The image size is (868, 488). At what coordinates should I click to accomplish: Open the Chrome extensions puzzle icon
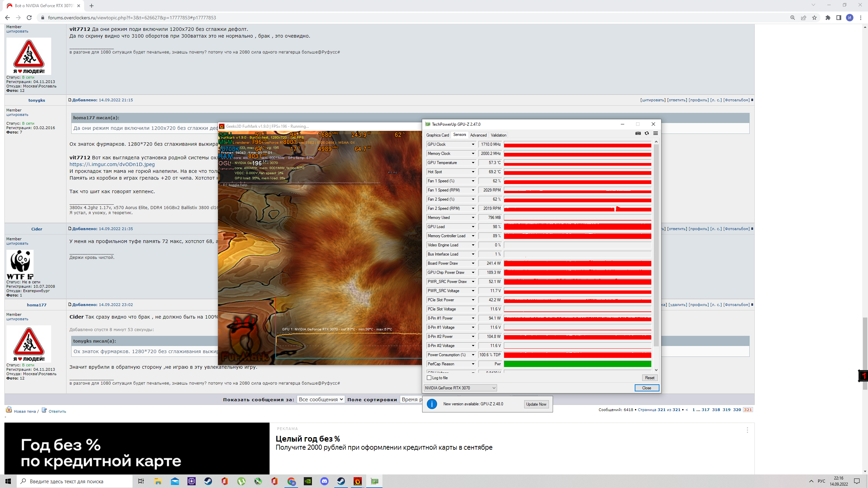(x=828, y=18)
